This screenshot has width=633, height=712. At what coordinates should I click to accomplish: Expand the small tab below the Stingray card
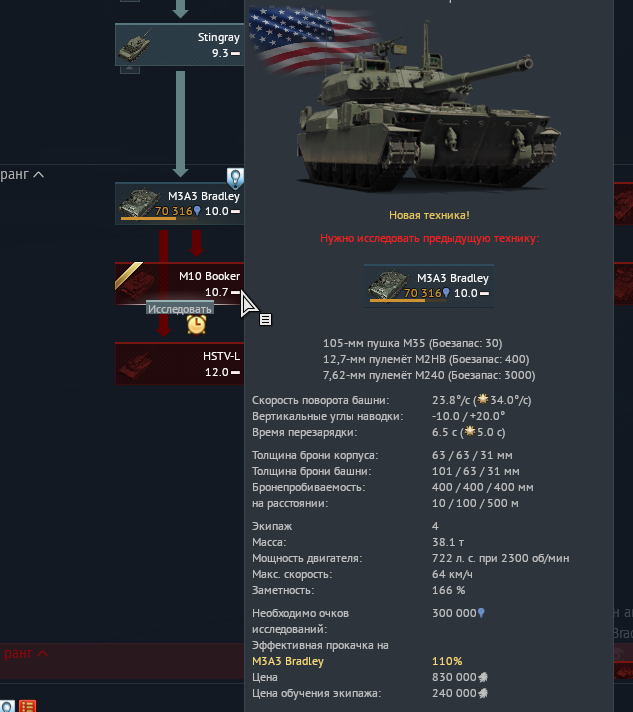(x=130, y=69)
